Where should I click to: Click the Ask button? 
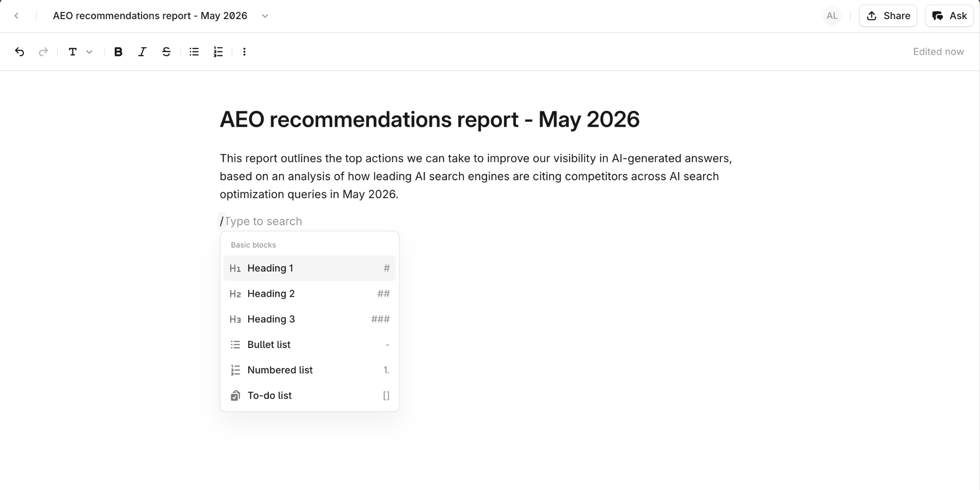[x=949, y=16]
